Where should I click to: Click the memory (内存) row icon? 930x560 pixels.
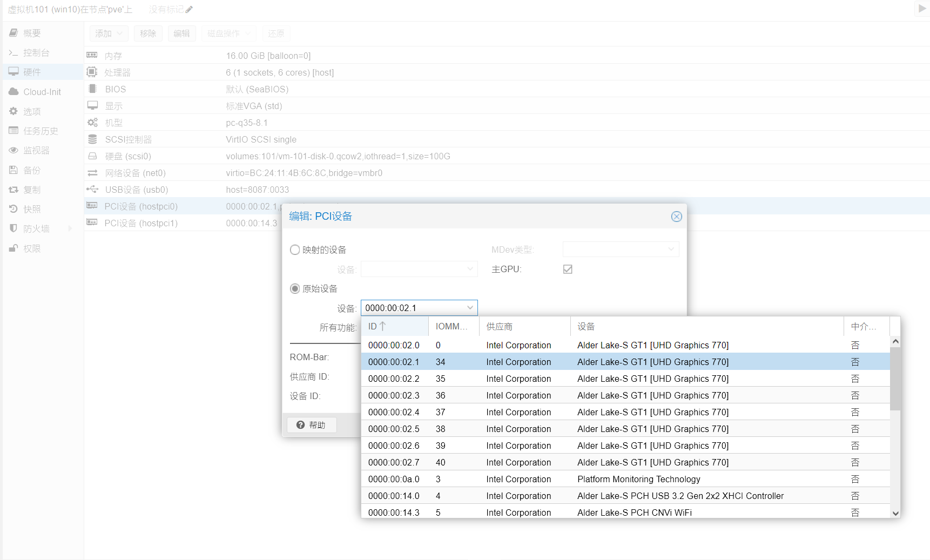click(x=92, y=55)
